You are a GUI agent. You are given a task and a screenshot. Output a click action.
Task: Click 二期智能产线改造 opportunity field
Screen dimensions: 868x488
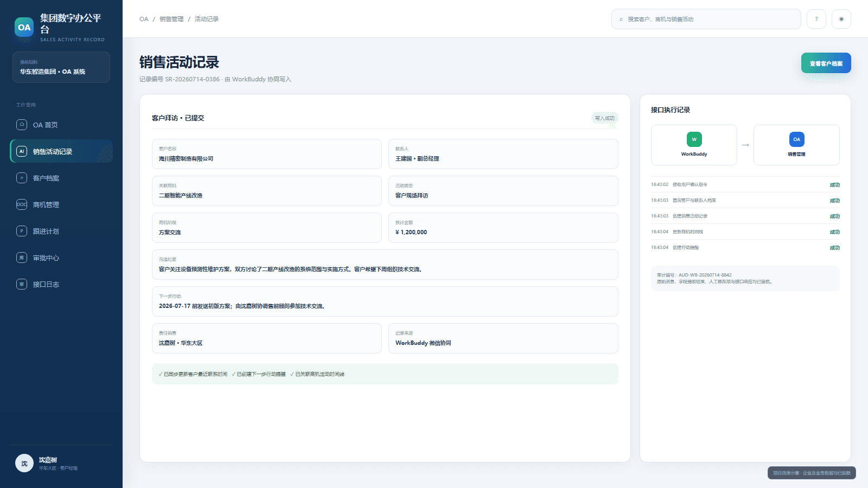pos(267,191)
